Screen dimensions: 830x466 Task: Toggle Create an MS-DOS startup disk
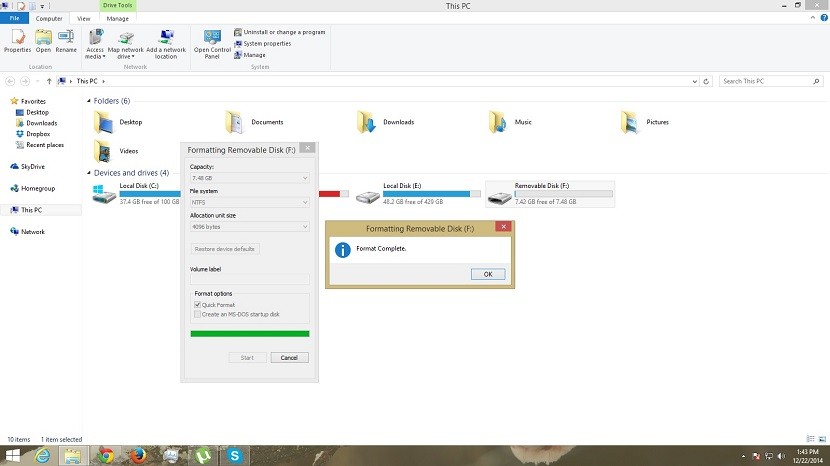pos(197,315)
